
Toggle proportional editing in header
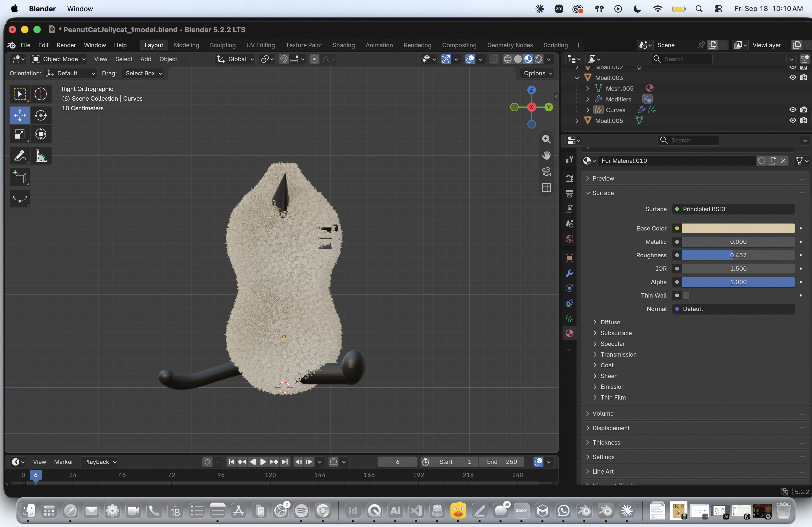314,59
